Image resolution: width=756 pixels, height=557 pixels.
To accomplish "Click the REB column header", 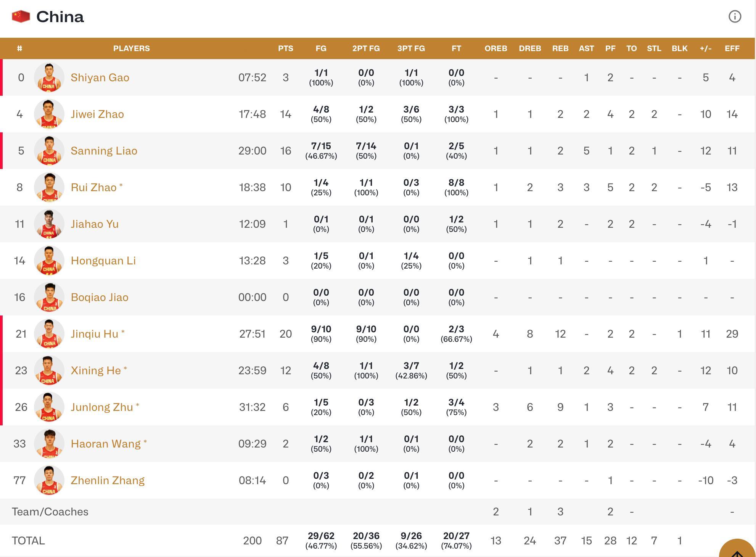I will pyautogui.click(x=560, y=48).
